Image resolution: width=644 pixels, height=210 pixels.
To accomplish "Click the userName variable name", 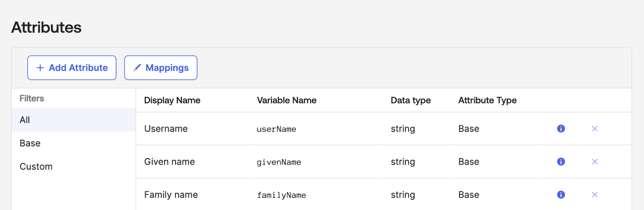I will 276,129.
